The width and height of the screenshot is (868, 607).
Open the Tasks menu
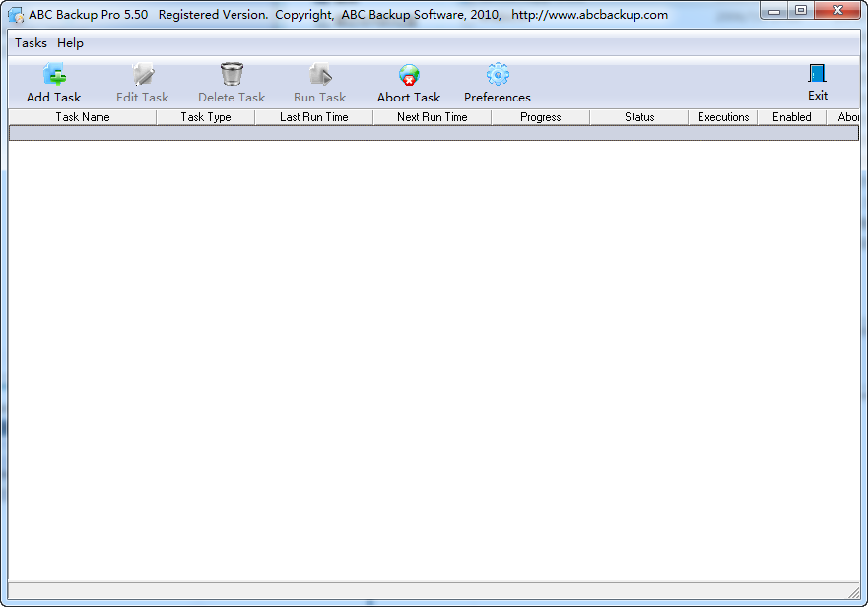click(31, 43)
